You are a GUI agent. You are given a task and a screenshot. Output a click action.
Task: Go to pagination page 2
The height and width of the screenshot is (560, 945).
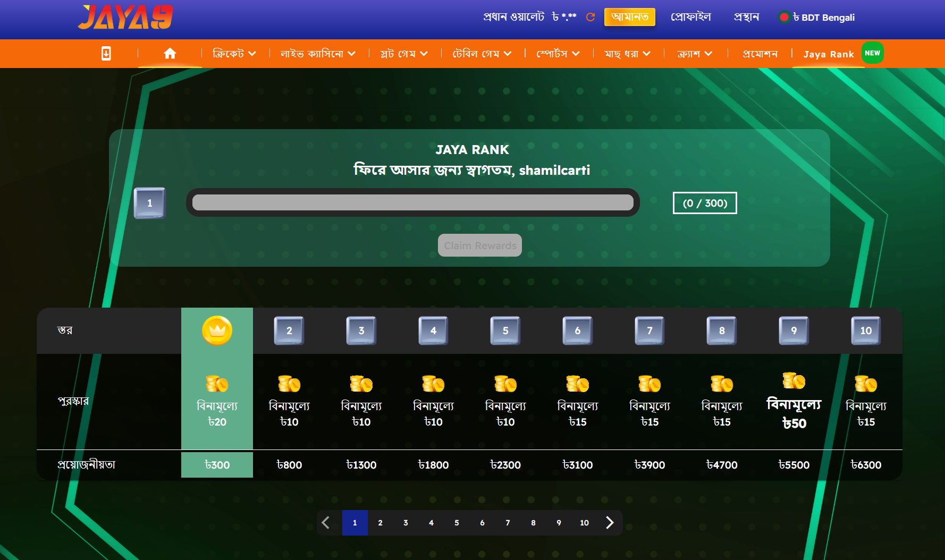click(381, 523)
